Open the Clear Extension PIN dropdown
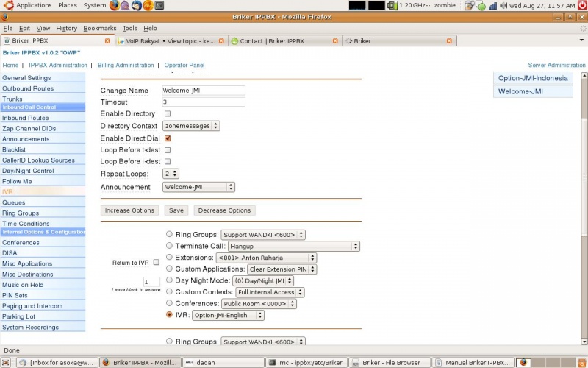The width and height of the screenshot is (588, 368). tap(282, 269)
